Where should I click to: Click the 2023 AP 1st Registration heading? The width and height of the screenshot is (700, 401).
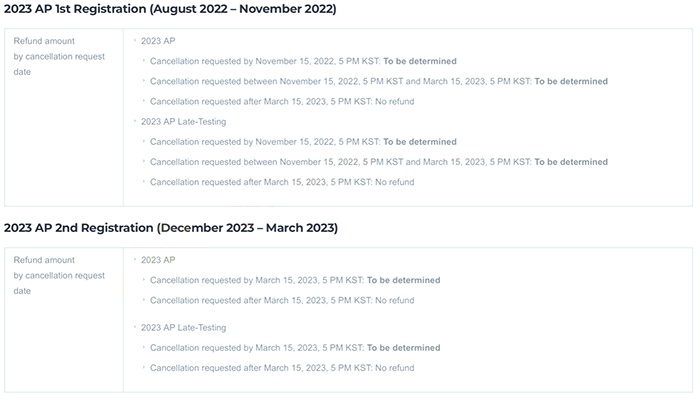[x=170, y=10]
